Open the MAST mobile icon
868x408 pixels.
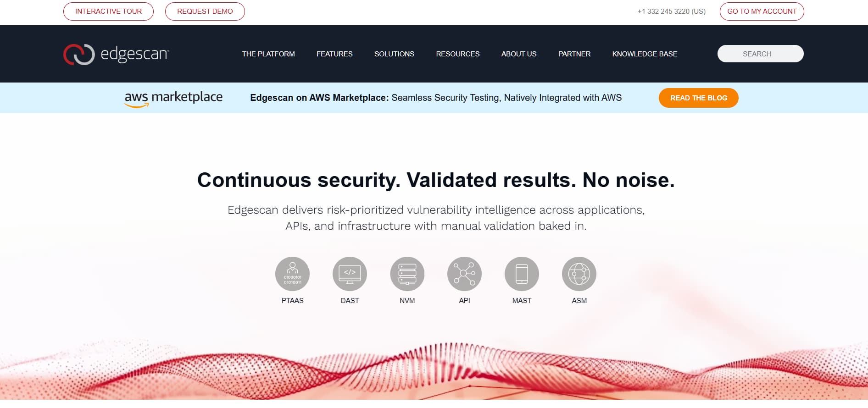coord(522,274)
